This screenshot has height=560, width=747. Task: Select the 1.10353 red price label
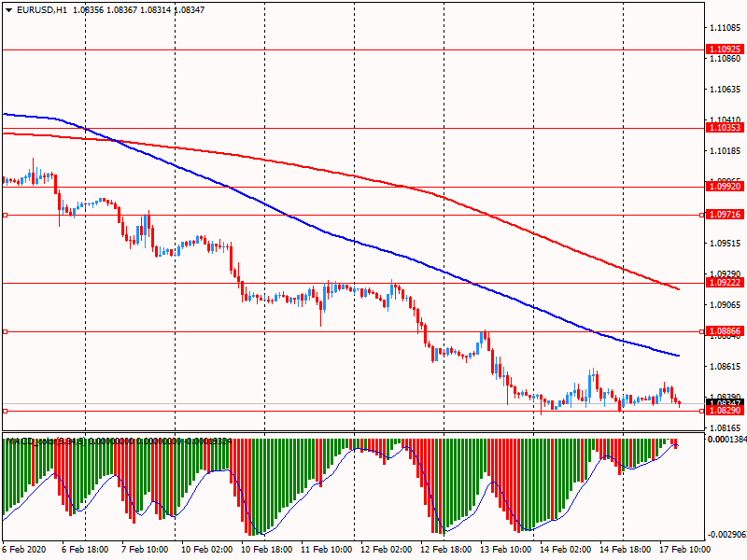(x=726, y=128)
